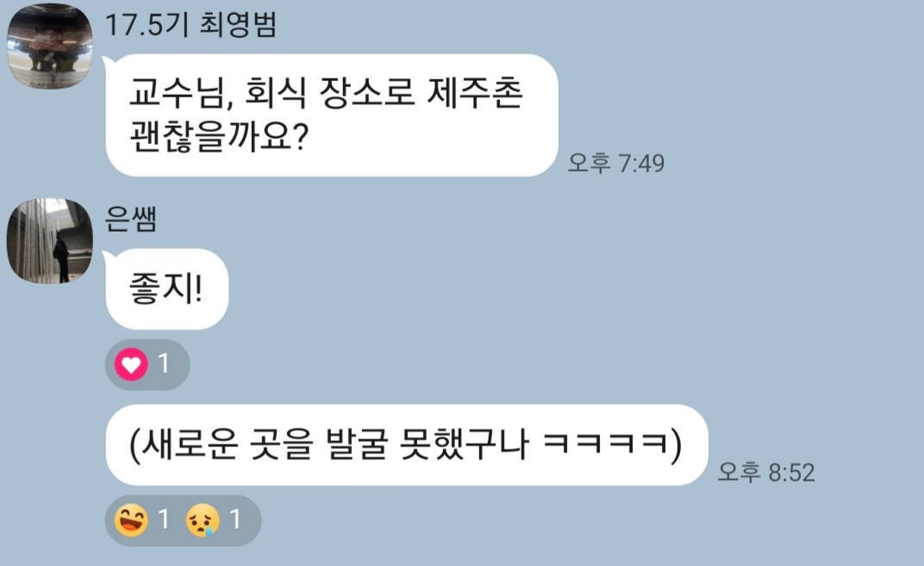924x566 pixels.
Task: Tap the 좋지! message bubble
Action: click(x=166, y=289)
